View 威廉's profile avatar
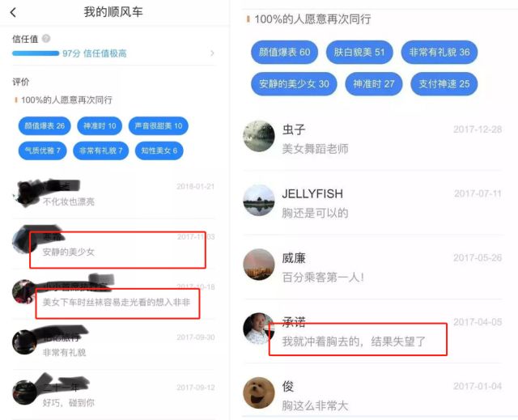The width and height of the screenshot is (518, 420). pyautogui.click(x=259, y=265)
